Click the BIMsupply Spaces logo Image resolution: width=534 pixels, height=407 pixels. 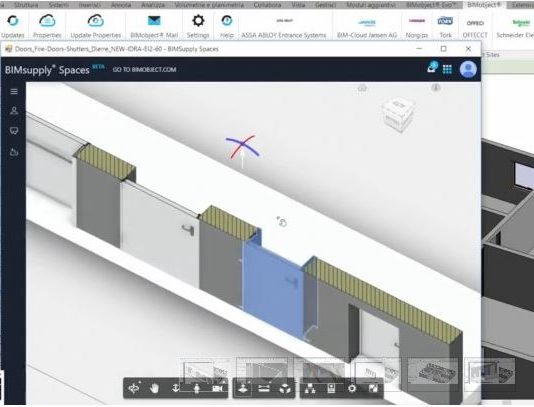[47, 70]
